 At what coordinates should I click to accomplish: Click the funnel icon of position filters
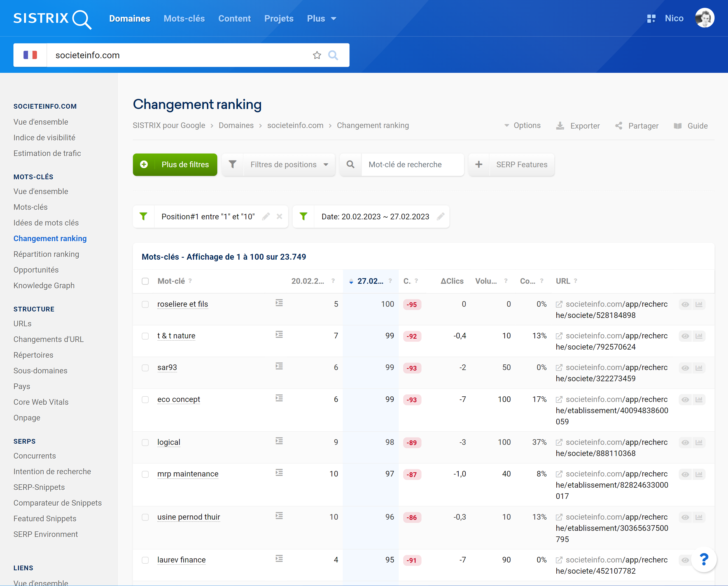[232, 164]
